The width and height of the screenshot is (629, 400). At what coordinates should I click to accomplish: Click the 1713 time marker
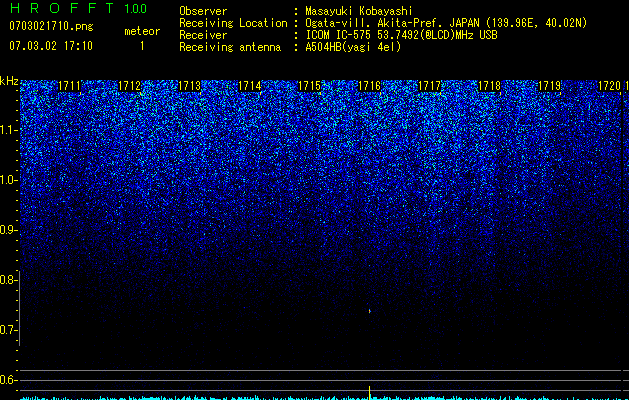pyautogui.click(x=189, y=86)
